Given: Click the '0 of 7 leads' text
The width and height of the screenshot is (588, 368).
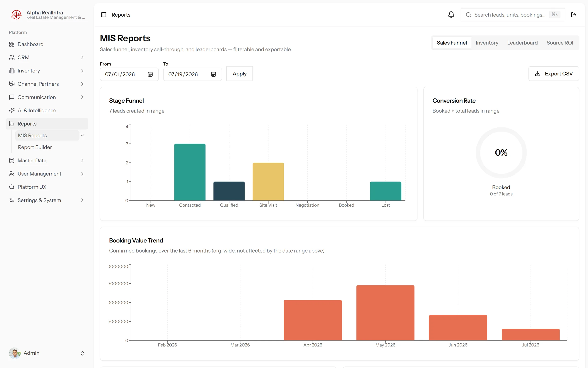Looking at the screenshot, I should coord(501,194).
